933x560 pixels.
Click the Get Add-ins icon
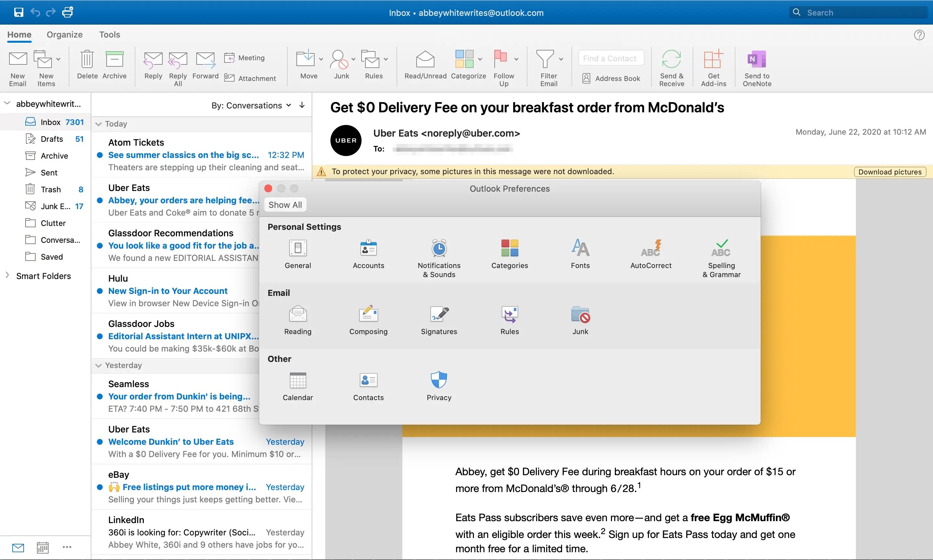[x=713, y=60]
